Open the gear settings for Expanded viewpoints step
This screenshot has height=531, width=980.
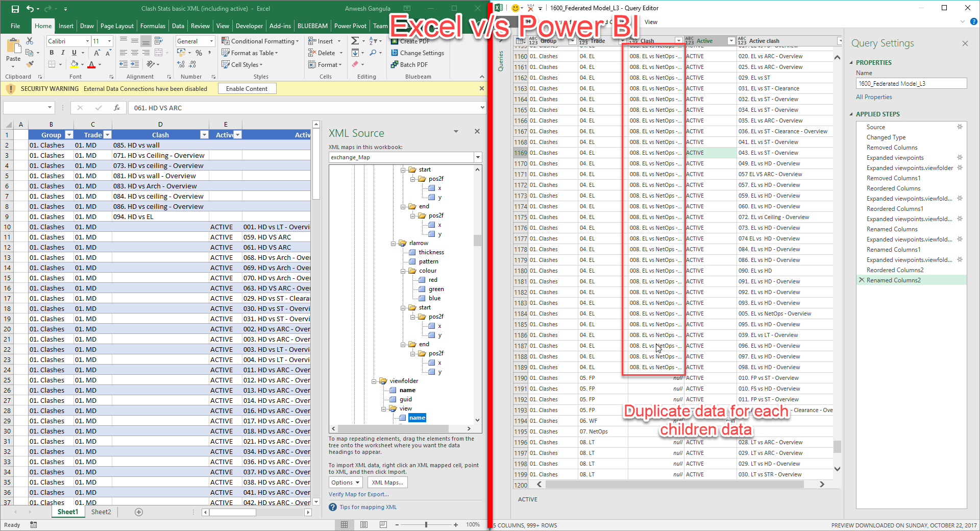(x=960, y=157)
